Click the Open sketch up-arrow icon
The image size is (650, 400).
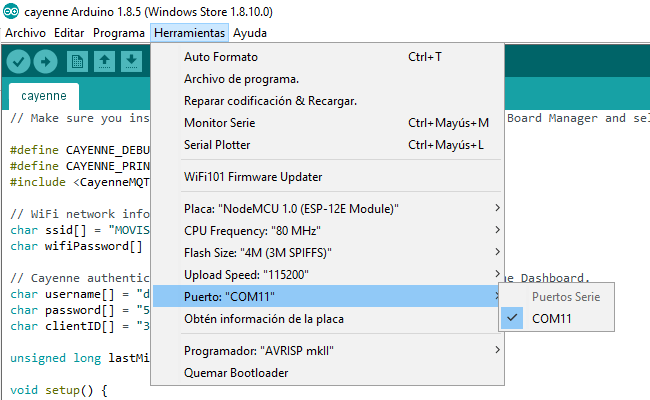[105, 62]
